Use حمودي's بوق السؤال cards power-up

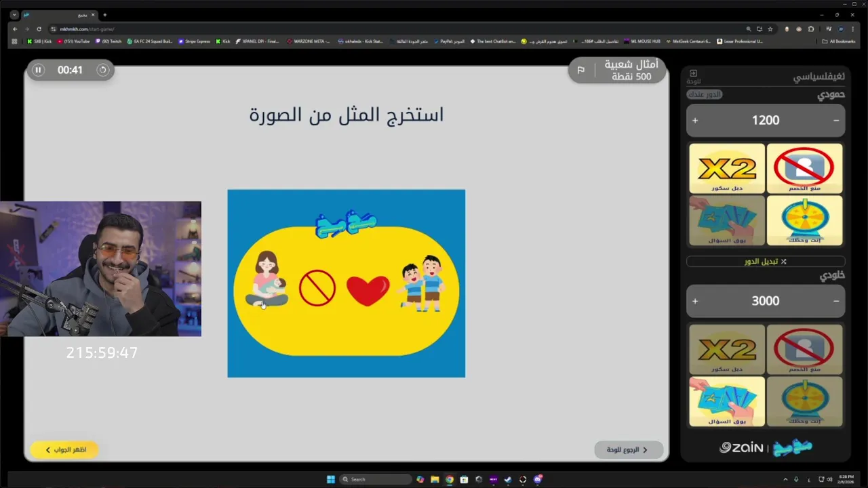pos(727,220)
